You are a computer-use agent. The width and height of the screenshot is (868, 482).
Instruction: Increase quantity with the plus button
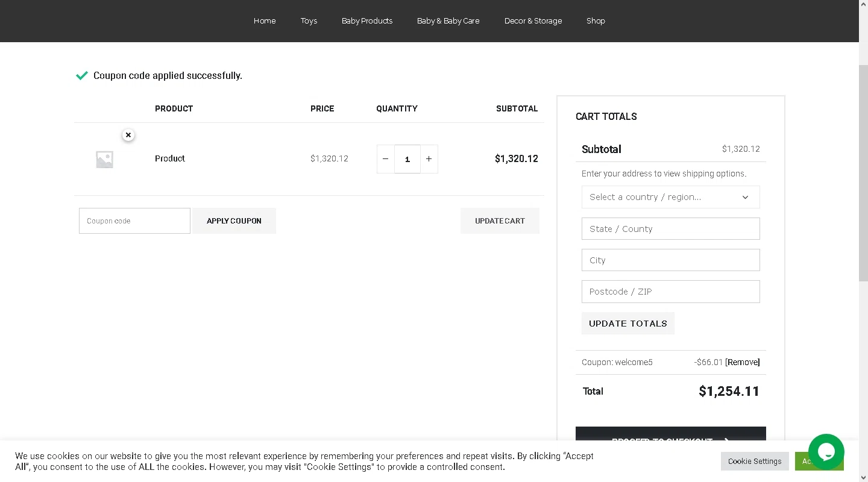[x=429, y=159]
